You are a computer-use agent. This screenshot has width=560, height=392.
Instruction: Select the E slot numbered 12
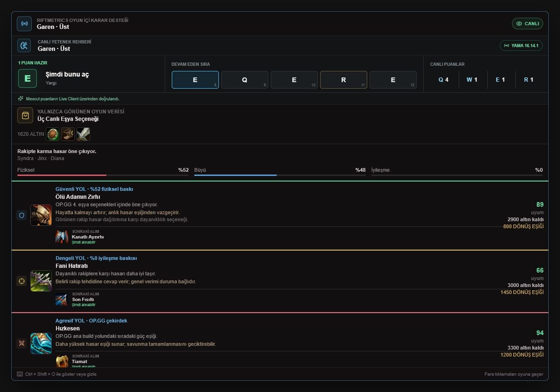[393, 80]
